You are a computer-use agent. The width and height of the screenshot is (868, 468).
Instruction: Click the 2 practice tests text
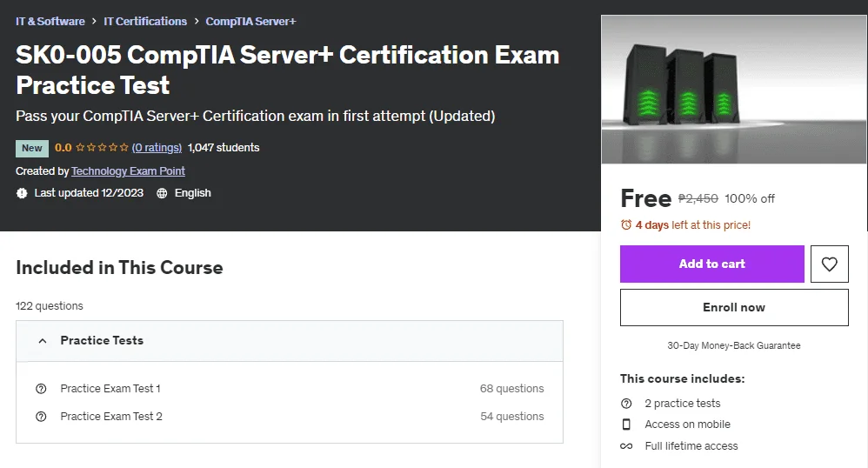tap(683, 404)
